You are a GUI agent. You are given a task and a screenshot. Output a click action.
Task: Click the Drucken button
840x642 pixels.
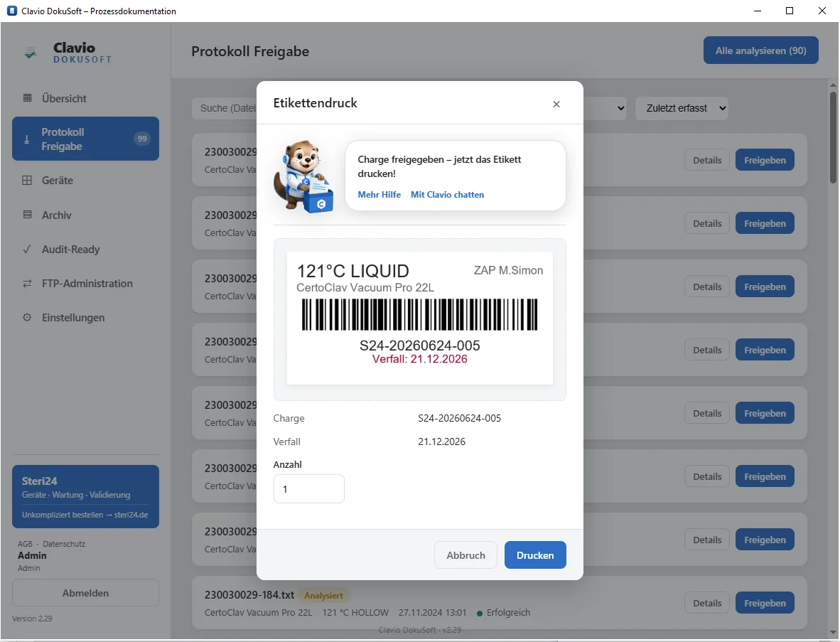point(535,555)
